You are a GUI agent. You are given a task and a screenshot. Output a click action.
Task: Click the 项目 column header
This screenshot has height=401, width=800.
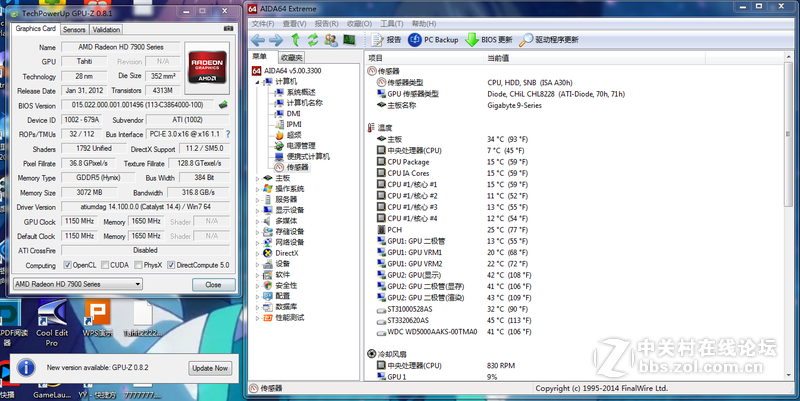tap(424, 58)
